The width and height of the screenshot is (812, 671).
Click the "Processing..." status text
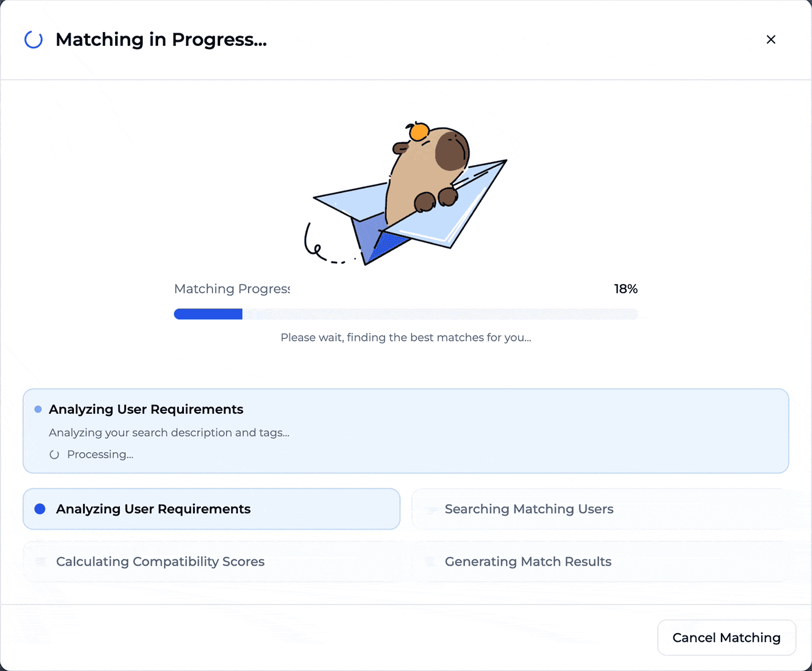tap(100, 454)
